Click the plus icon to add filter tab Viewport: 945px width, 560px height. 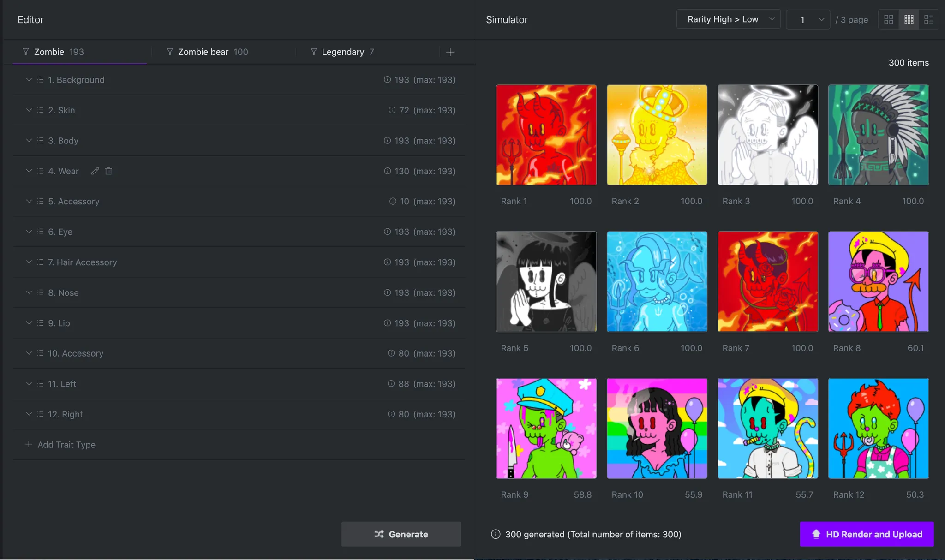(x=450, y=52)
